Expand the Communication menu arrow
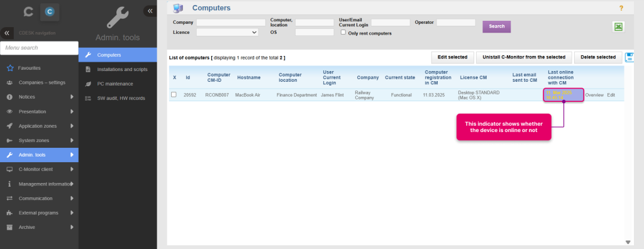Image resolution: width=644 pixels, height=249 pixels. pos(72,199)
